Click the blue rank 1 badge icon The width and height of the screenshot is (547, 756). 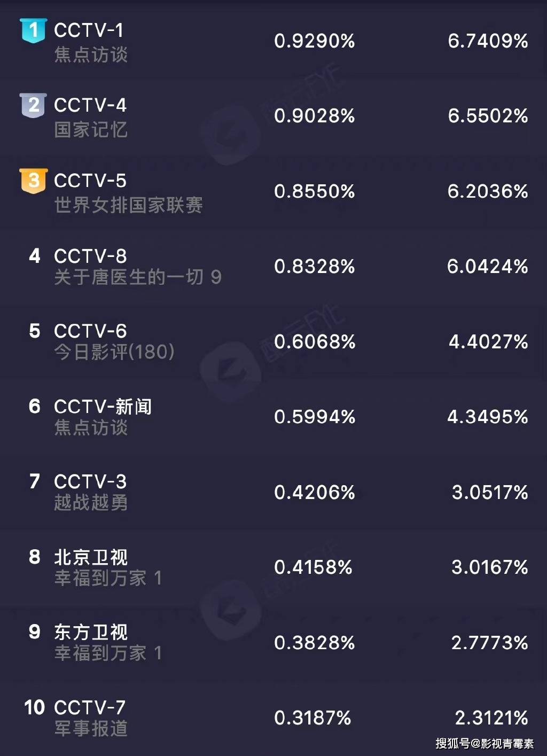point(34,30)
